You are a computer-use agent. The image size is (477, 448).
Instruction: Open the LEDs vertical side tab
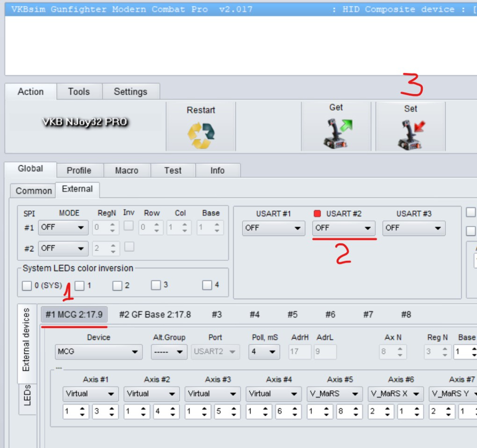(x=27, y=395)
